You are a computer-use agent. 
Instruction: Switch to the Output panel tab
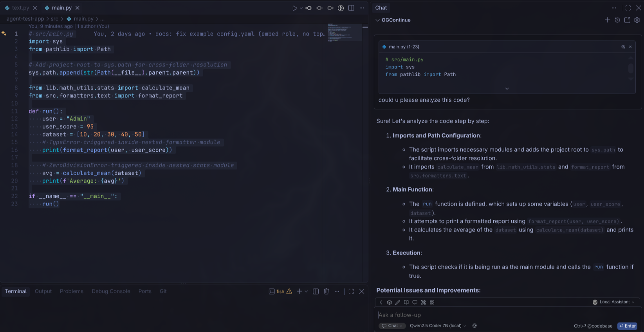[x=43, y=291]
